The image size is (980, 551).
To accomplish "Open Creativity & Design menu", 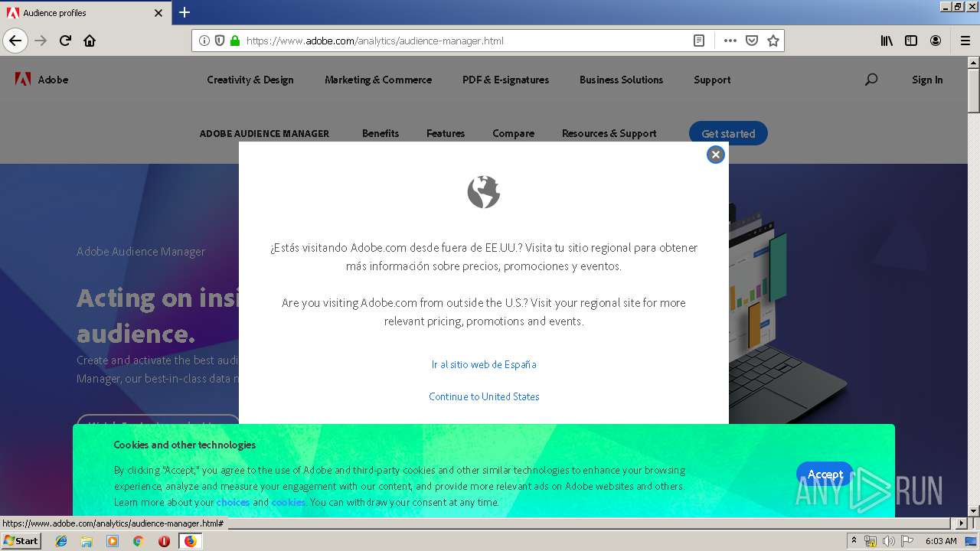I will 250,80.
